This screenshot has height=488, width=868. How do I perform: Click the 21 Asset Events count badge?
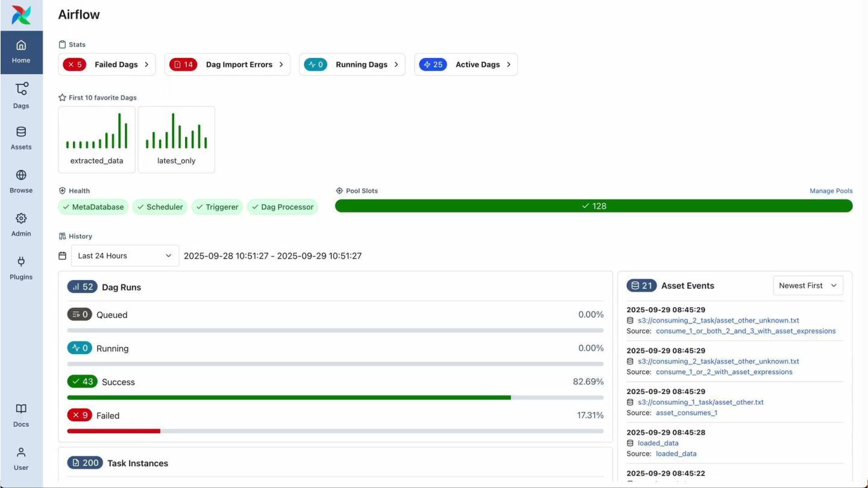point(641,286)
